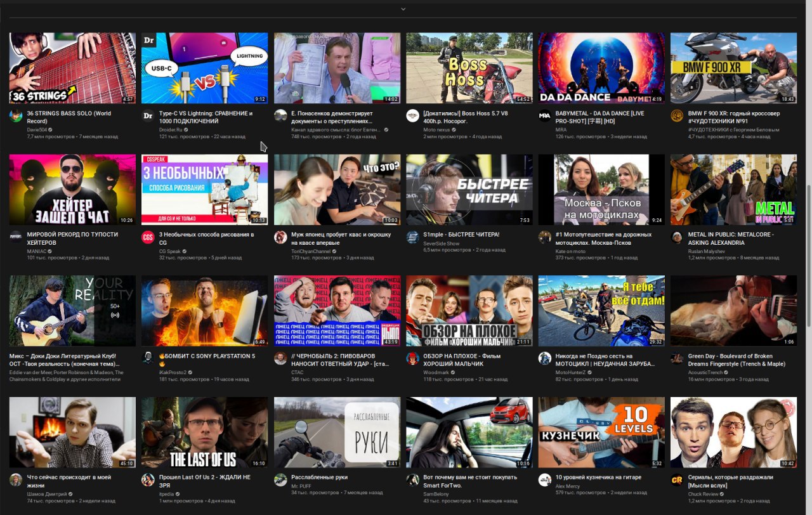Open Mr. PUFF channel avatar

click(280, 480)
